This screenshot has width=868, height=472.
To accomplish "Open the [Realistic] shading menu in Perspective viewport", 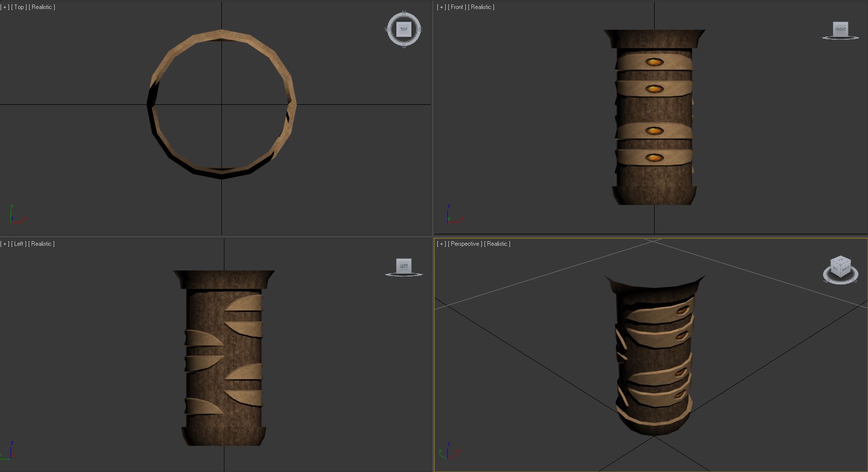I will coord(498,244).
